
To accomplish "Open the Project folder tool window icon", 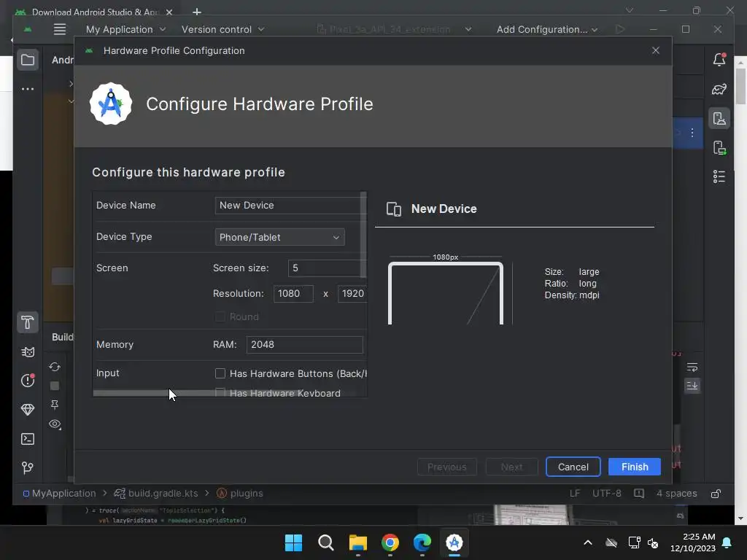I will click(28, 60).
